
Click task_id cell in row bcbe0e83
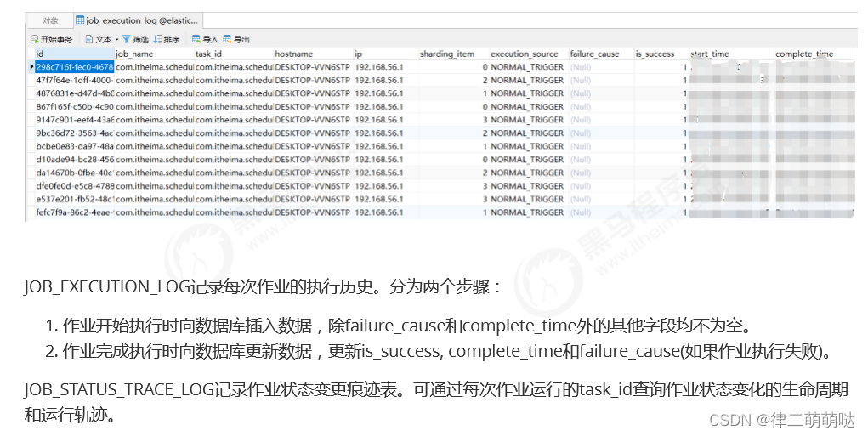(234, 146)
